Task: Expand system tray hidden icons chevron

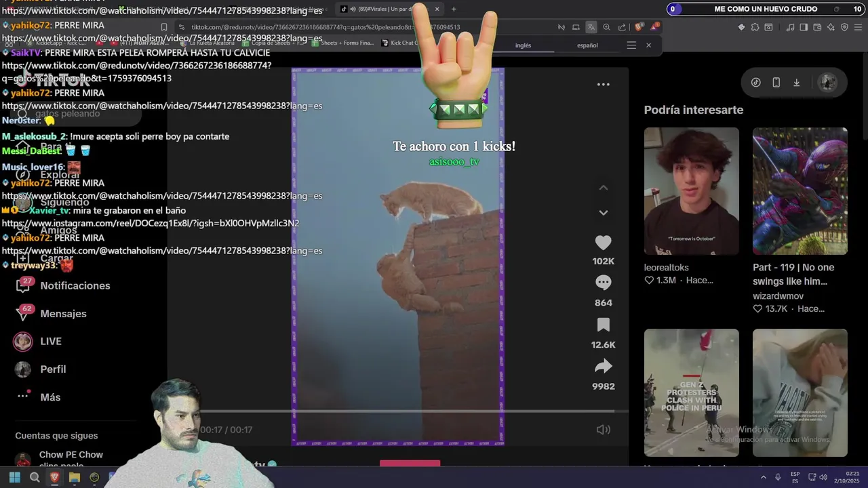Action: point(764,478)
